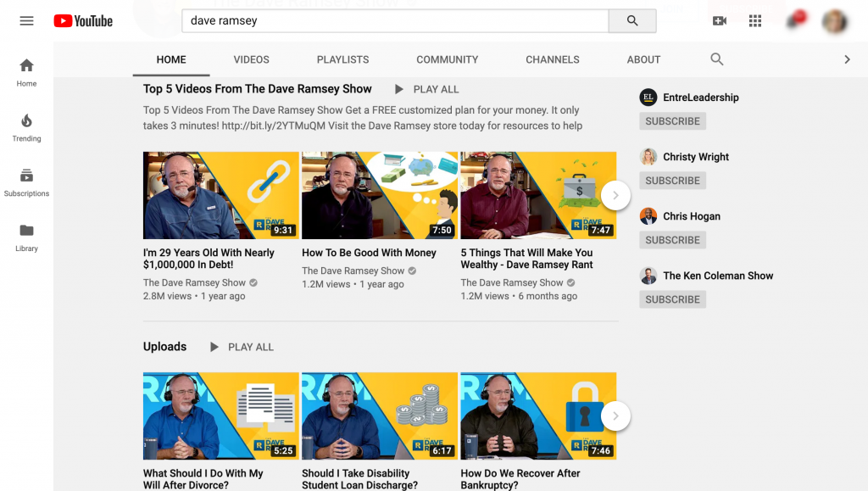Open The Ken Coleman Show channel name
Image resolution: width=868 pixels, height=491 pixels.
[718, 276]
